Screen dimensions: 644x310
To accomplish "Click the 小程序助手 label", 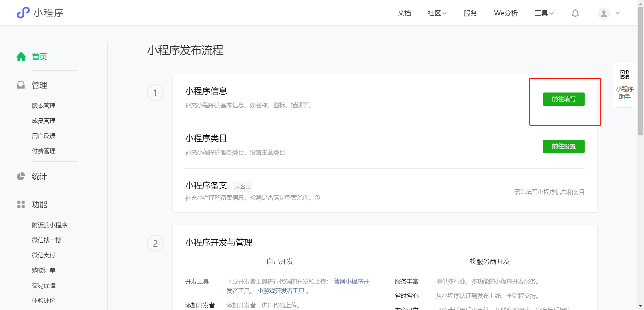I will click(625, 93).
